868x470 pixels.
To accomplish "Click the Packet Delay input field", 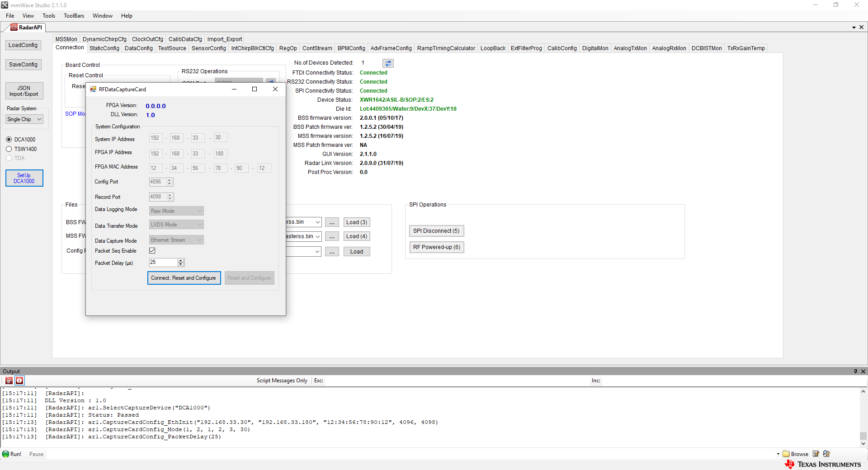I will pos(163,263).
